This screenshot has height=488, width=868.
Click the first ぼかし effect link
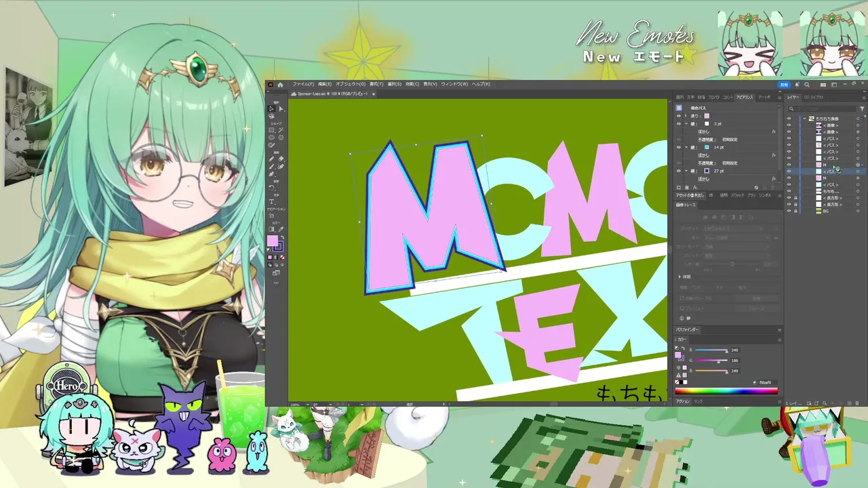click(704, 131)
